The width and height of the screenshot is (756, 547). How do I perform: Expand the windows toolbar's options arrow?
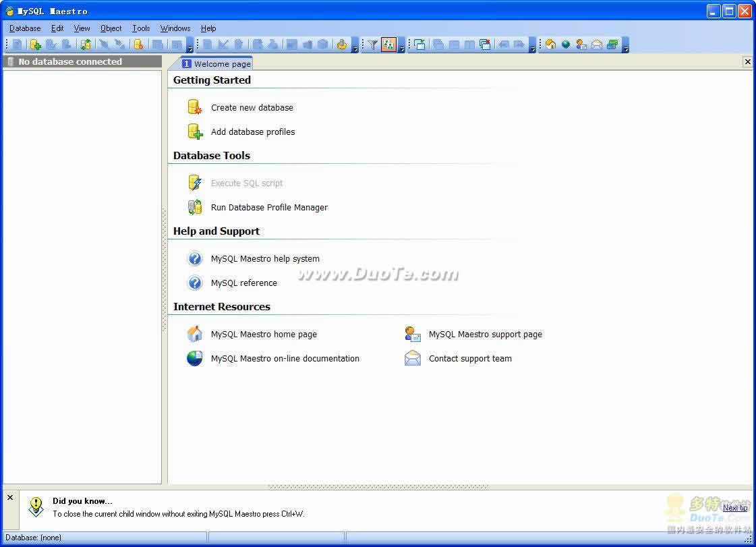pos(532,45)
